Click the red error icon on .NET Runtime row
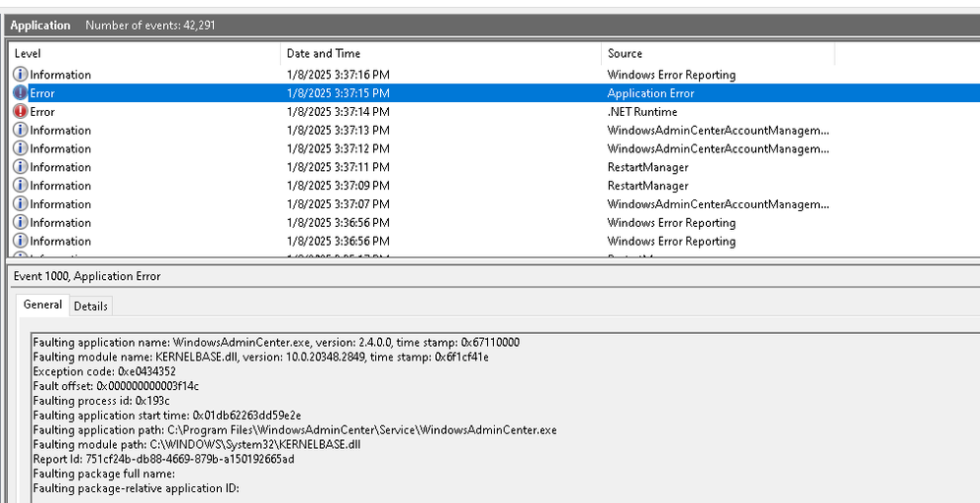The width and height of the screenshot is (980, 503). [x=21, y=111]
